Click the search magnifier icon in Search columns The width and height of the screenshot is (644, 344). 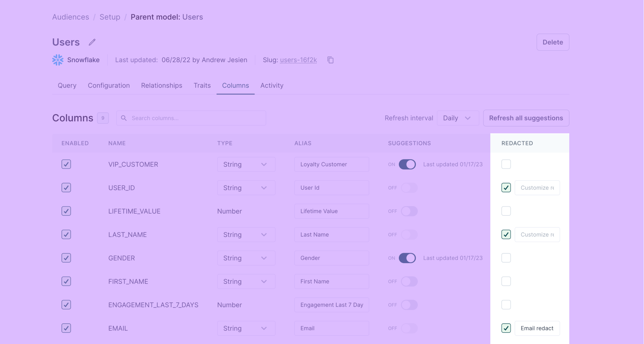click(x=124, y=118)
